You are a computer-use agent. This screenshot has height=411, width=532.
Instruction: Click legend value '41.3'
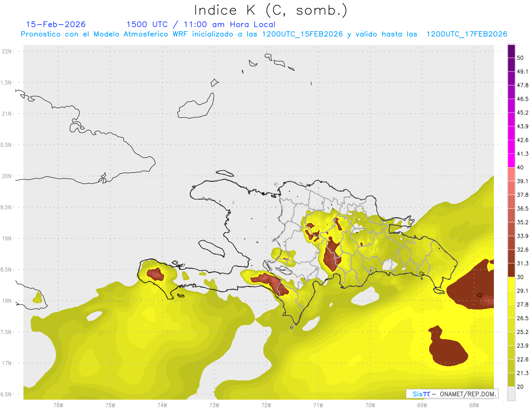pyautogui.click(x=523, y=154)
